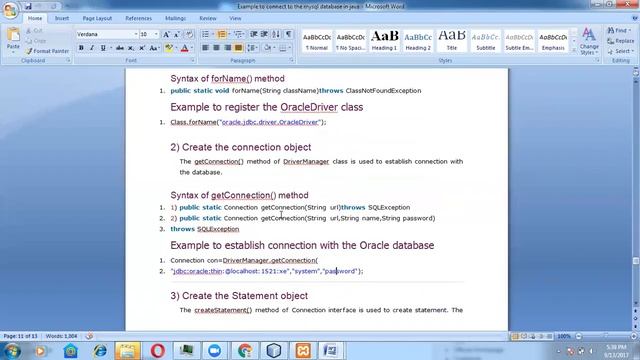This screenshot has width=640, height=360.
Task: Click text highlight color button
Action: point(168,48)
